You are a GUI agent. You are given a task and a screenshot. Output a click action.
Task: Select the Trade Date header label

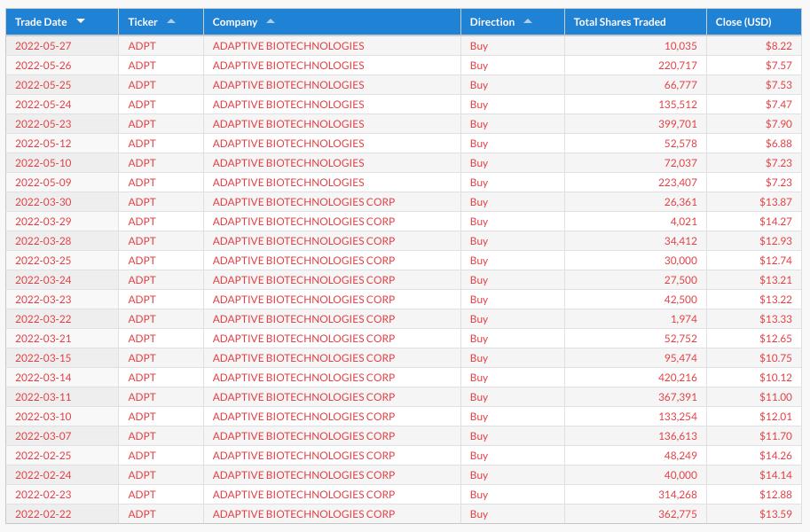point(41,22)
